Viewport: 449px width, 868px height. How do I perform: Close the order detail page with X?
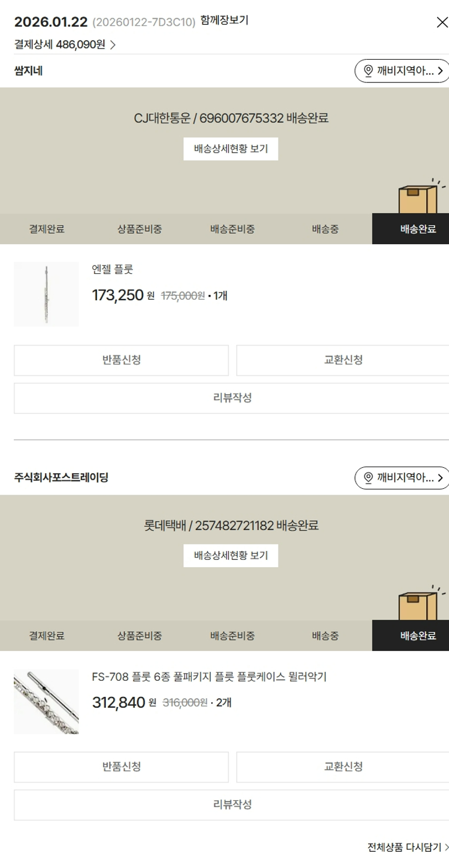[442, 23]
